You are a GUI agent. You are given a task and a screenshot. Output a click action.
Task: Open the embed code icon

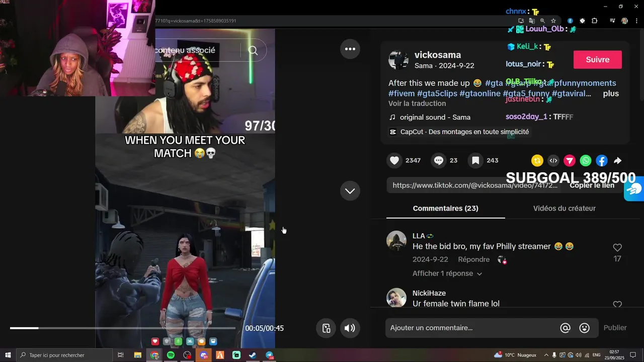pyautogui.click(x=553, y=160)
